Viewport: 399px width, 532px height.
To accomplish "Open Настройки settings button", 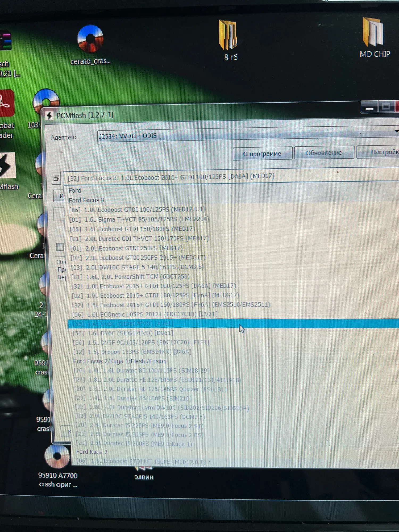I will tap(378, 152).
